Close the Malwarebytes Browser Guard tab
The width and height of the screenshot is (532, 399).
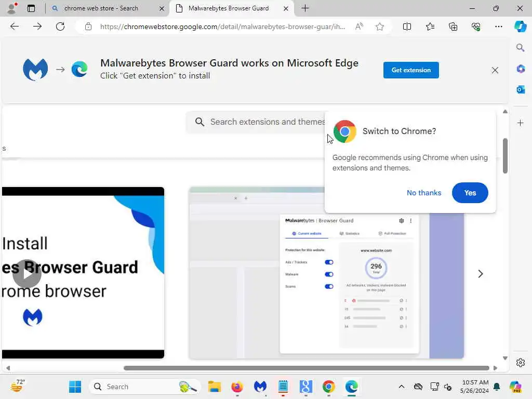tap(286, 8)
